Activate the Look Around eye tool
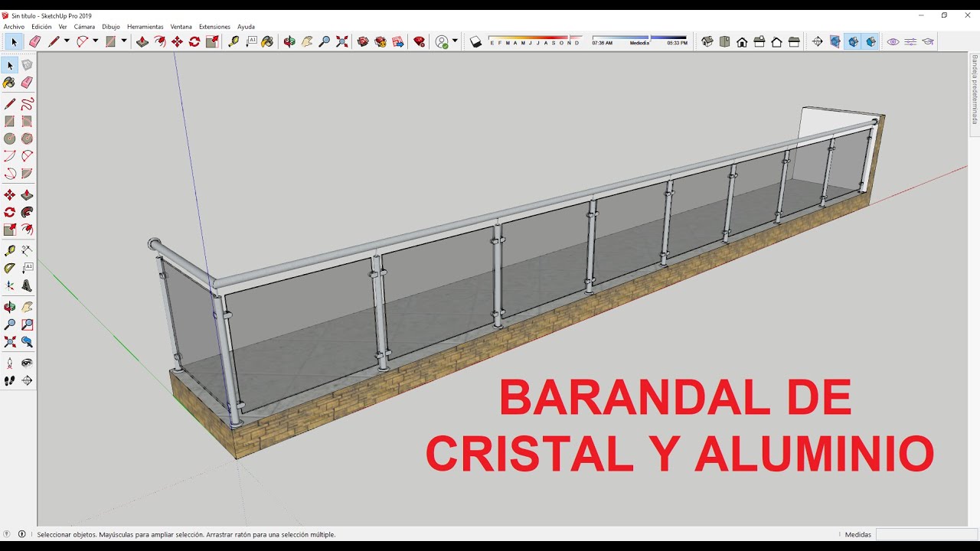The height and width of the screenshot is (551, 980). 27,363
